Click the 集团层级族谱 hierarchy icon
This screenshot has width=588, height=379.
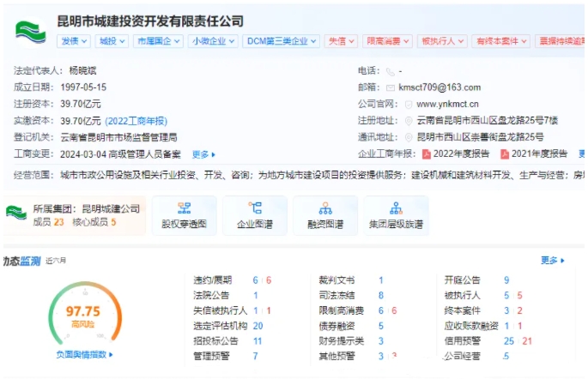coord(396,208)
